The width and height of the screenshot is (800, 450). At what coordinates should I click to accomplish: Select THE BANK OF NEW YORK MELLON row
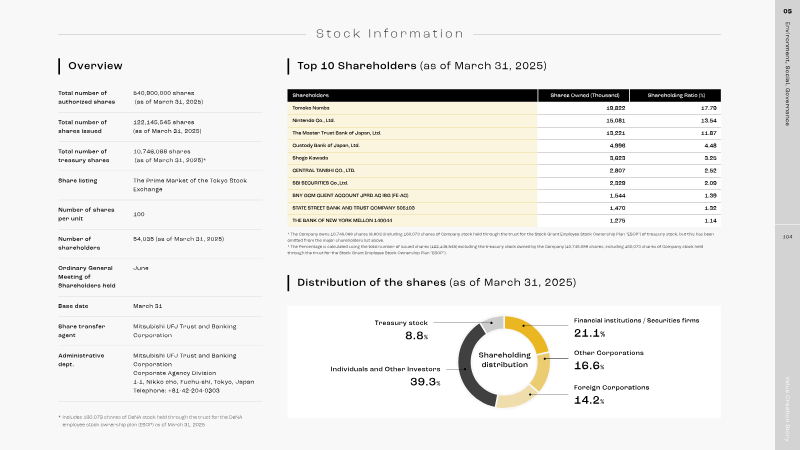click(x=504, y=221)
